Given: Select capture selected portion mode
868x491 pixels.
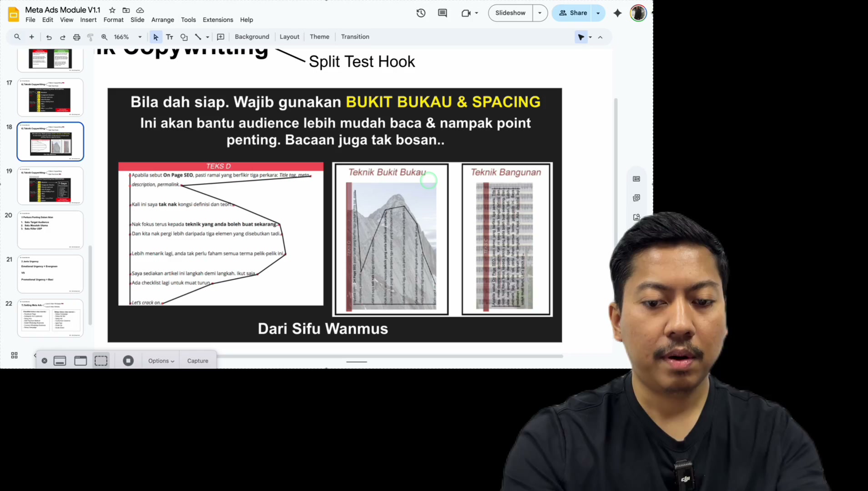Looking at the screenshot, I should [101, 361].
